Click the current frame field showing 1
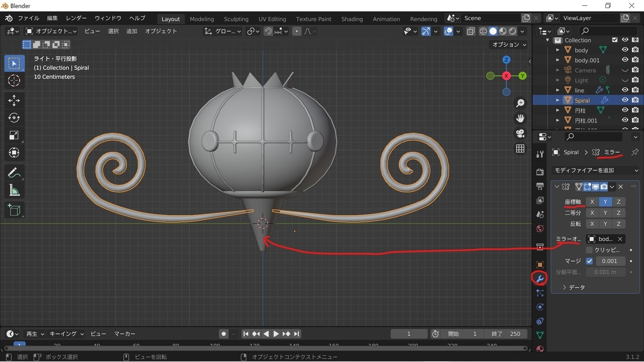The height and width of the screenshot is (362, 644). (x=409, y=334)
